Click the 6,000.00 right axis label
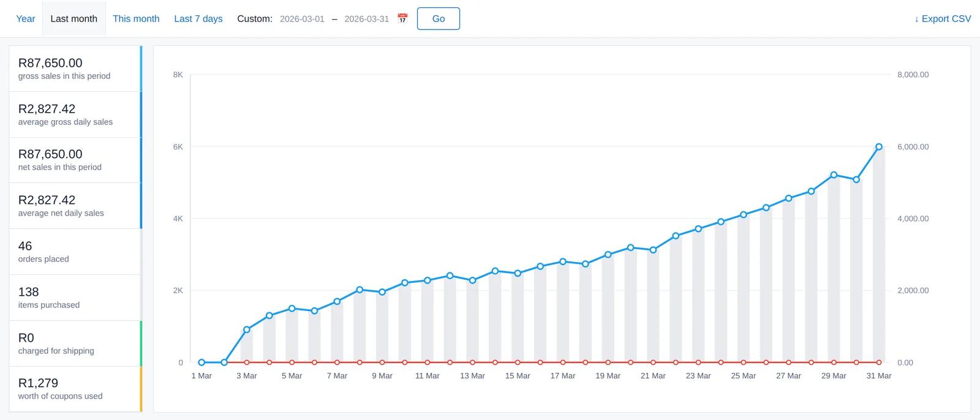This screenshot has width=980, height=420. point(913,147)
